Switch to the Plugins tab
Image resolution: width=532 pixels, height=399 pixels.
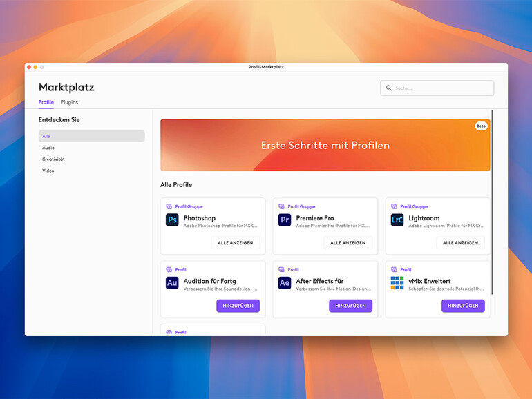coord(69,102)
